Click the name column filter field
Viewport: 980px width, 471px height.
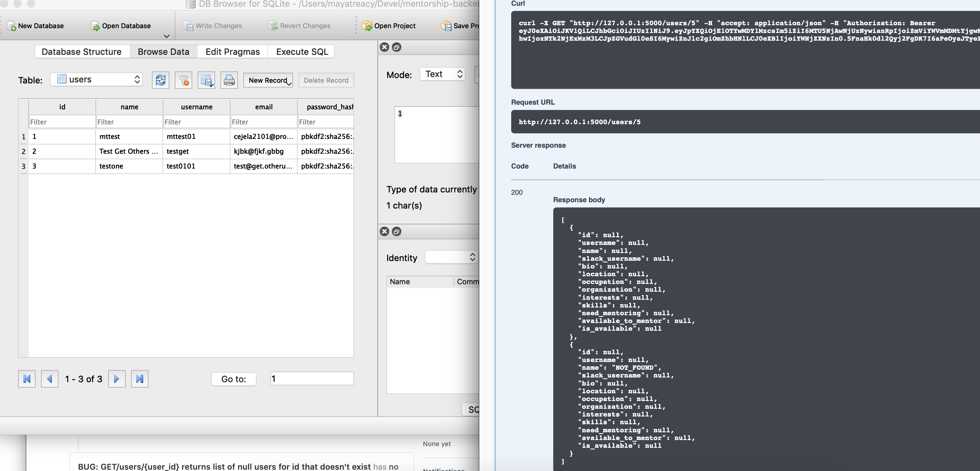[x=129, y=122]
